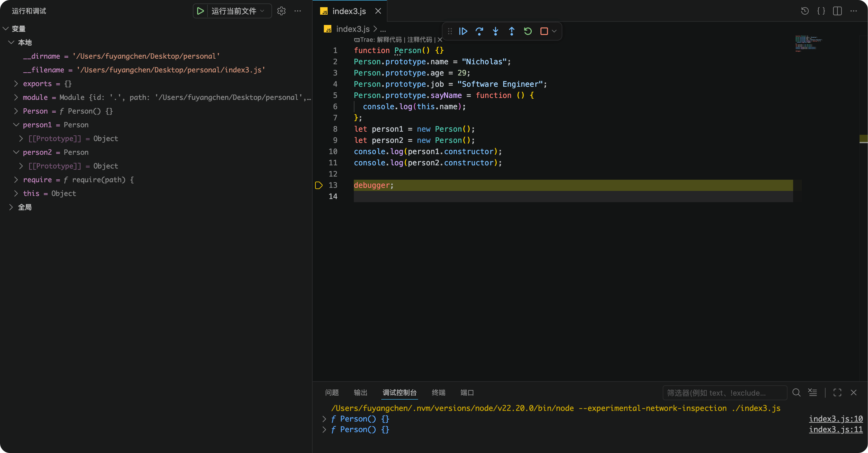Image resolution: width=868 pixels, height=453 pixels.
Task: Expand first ƒ Person() console output
Action: [324, 419]
